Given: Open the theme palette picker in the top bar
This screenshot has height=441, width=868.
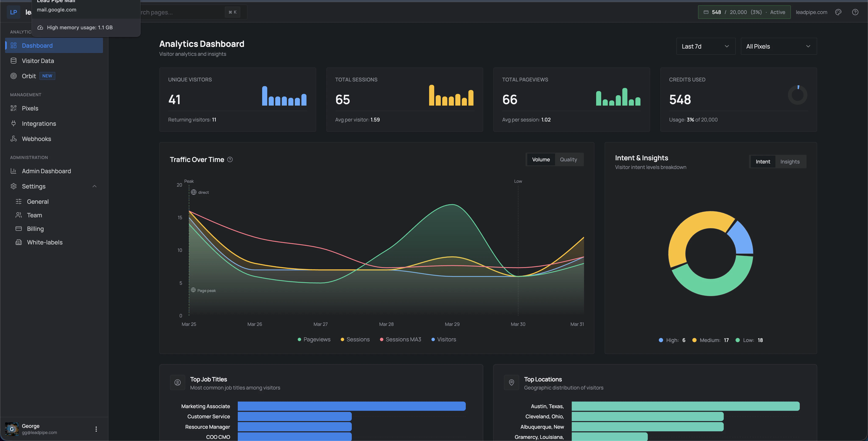Looking at the screenshot, I should pos(838,12).
